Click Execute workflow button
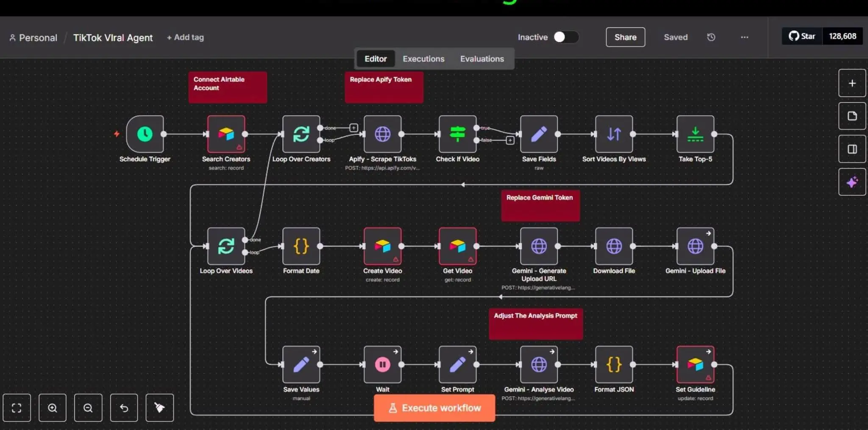The height and width of the screenshot is (430, 868). click(x=434, y=408)
